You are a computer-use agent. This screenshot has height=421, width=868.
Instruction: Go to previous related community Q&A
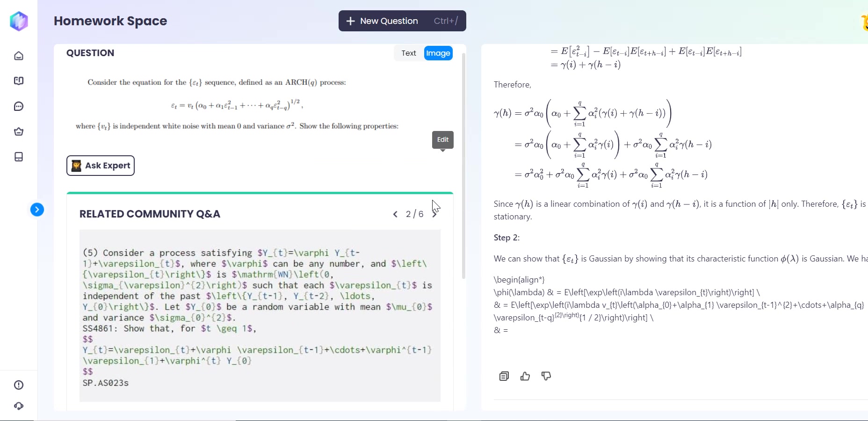click(395, 214)
